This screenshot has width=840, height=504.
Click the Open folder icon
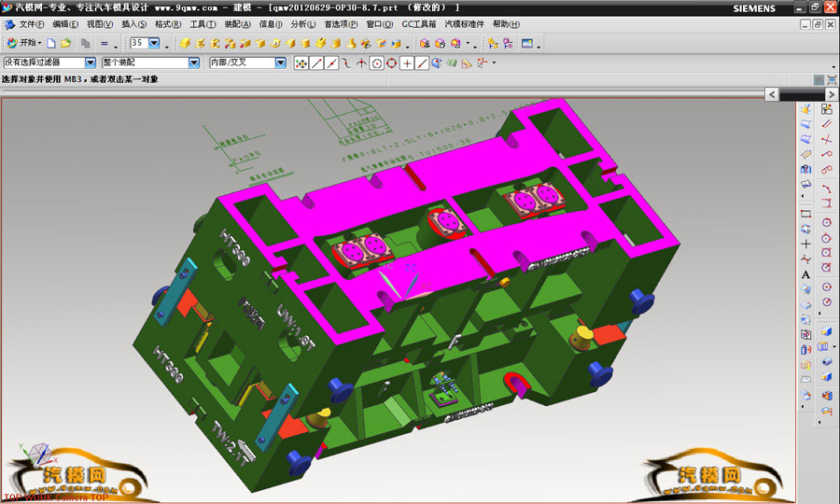tap(65, 43)
